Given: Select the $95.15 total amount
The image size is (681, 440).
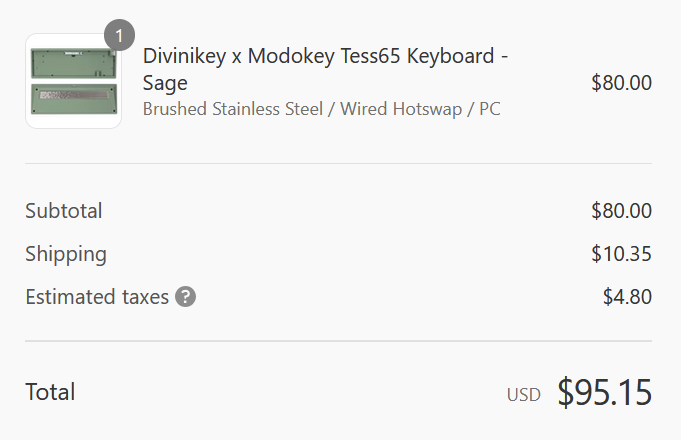Looking at the screenshot, I should 605,392.
